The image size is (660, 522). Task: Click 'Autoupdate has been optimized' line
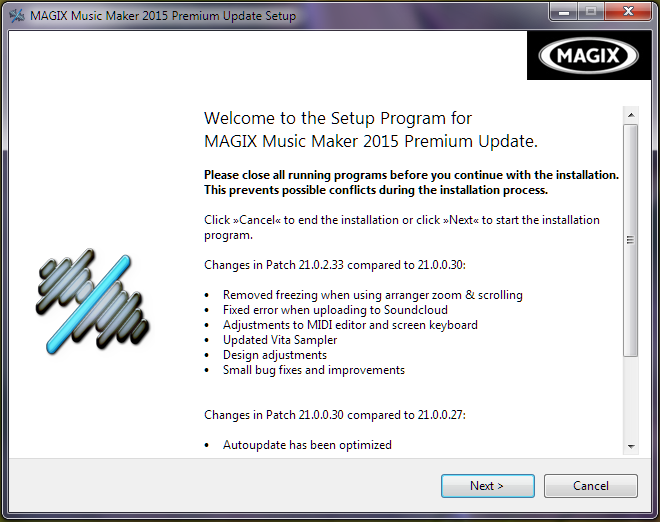(307, 445)
